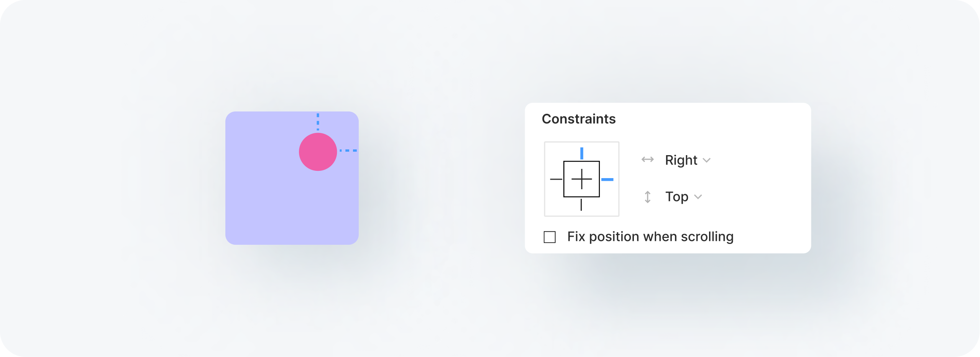Expand the chevron next to Top

coord(698,197)
